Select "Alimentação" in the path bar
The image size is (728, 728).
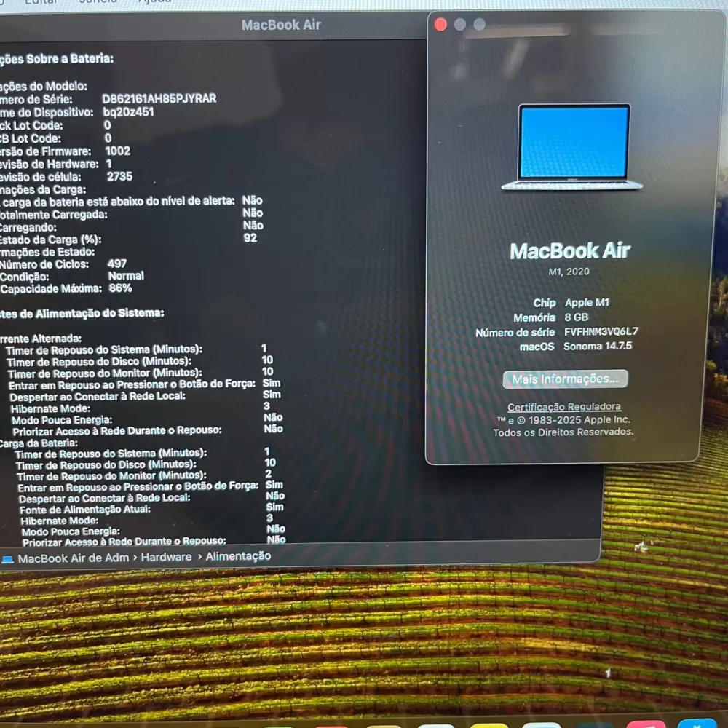(x=238, y=556)
